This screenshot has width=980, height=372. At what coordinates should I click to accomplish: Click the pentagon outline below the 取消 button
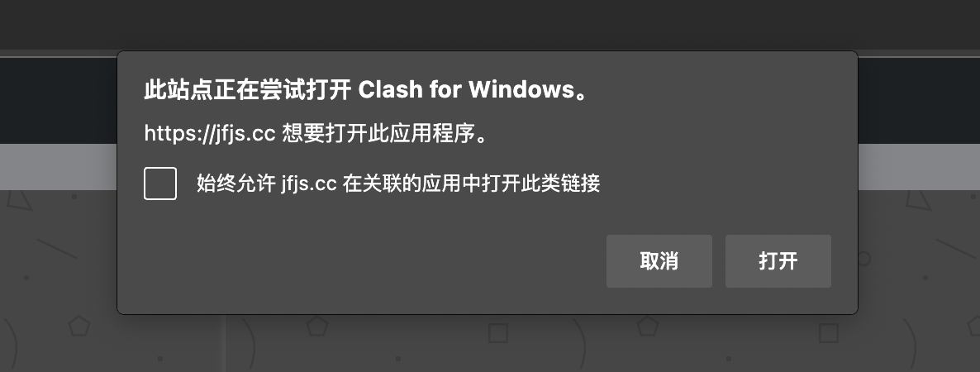(x=648, y=326)
